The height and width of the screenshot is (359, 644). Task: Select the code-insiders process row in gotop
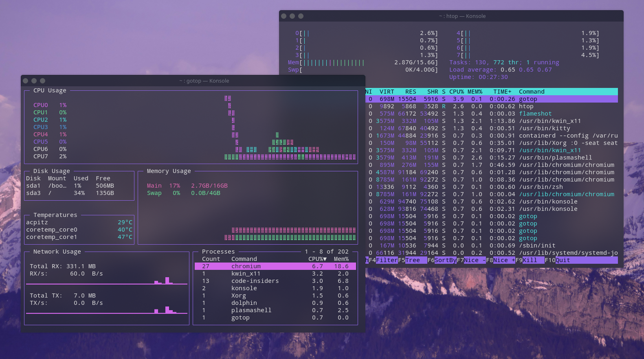pyautogui.click(x=275, y=281)
